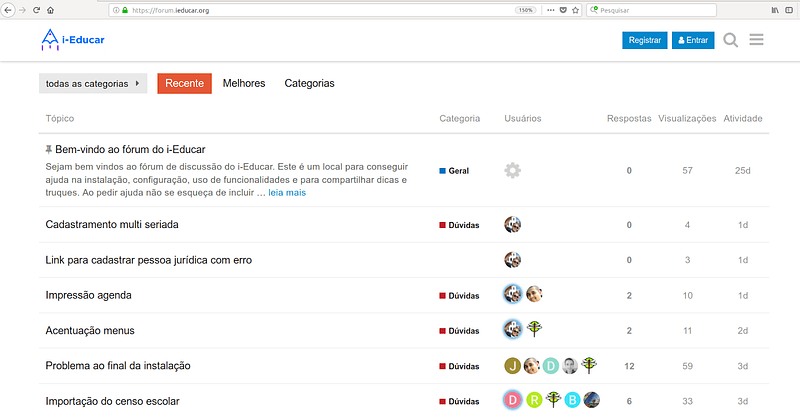Follow the leia mais link
The image size is (800, 418).
tap(287, 192)
